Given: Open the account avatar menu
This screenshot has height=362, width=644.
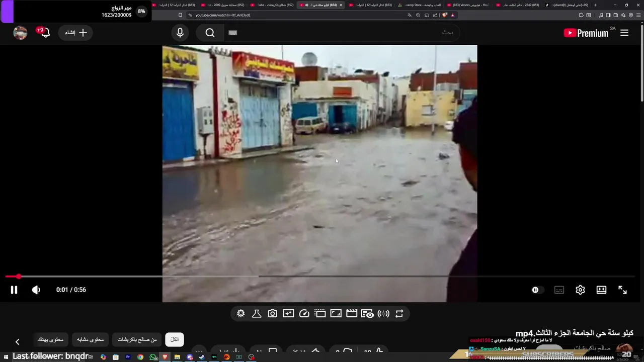Looking at the screenshot, I should coord(20,33).
